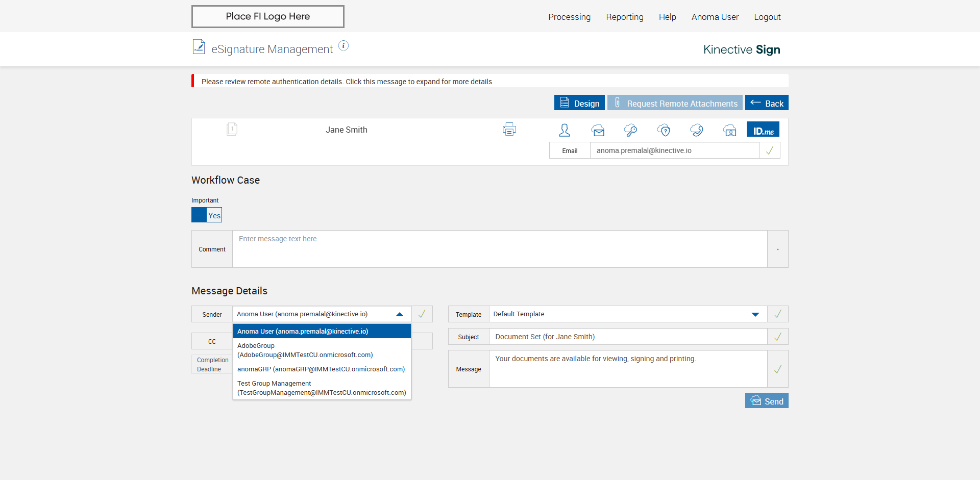Open the Reporting menu

point(624,17)
